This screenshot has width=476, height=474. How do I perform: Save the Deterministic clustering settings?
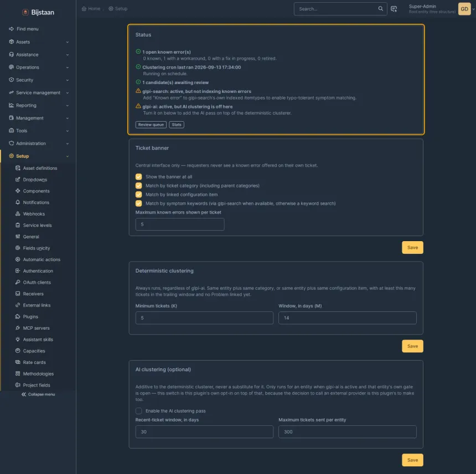tap(412, 346)
